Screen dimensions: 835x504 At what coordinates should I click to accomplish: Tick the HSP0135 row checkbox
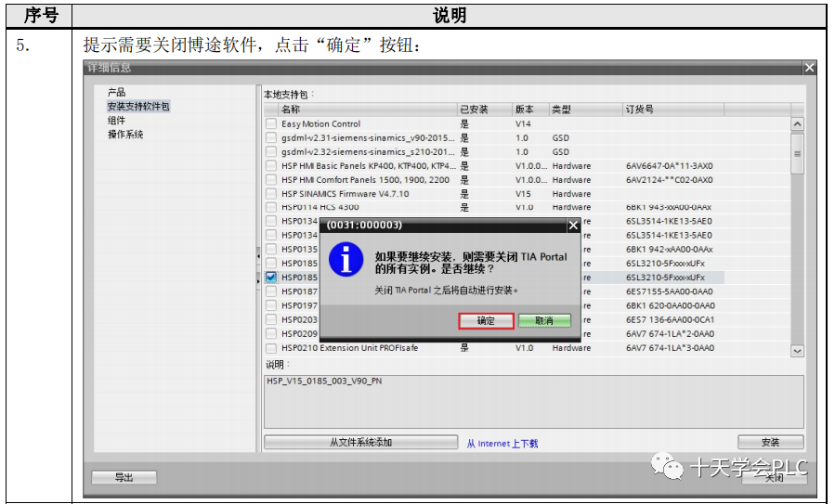(271, 249)
